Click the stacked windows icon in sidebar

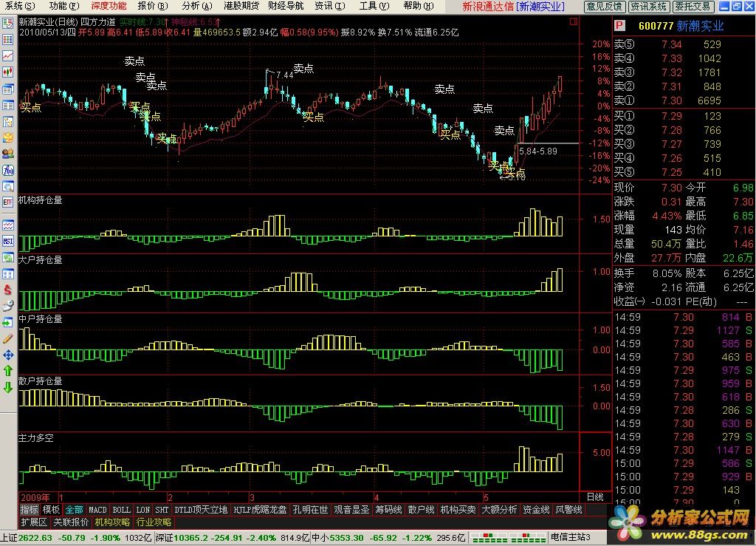pos(7,89)
